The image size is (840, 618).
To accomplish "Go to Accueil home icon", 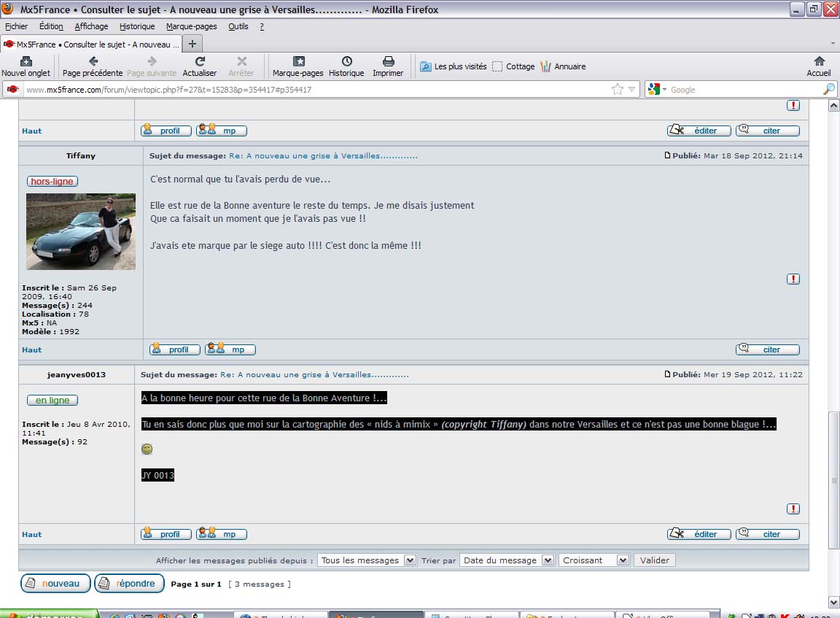I will pos(819,62).
